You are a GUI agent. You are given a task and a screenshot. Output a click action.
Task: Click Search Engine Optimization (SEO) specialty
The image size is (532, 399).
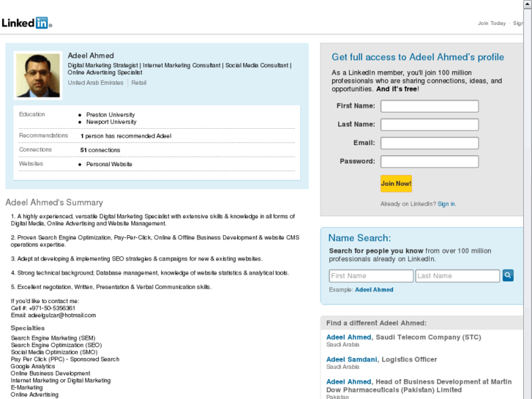(56, 345)
